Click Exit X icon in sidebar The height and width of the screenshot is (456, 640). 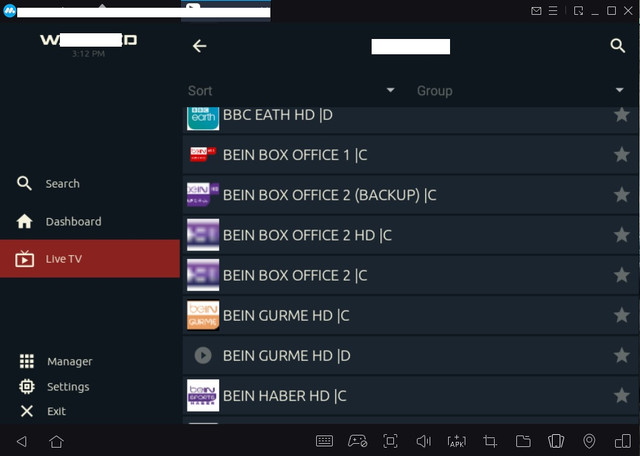pos(27,411)
